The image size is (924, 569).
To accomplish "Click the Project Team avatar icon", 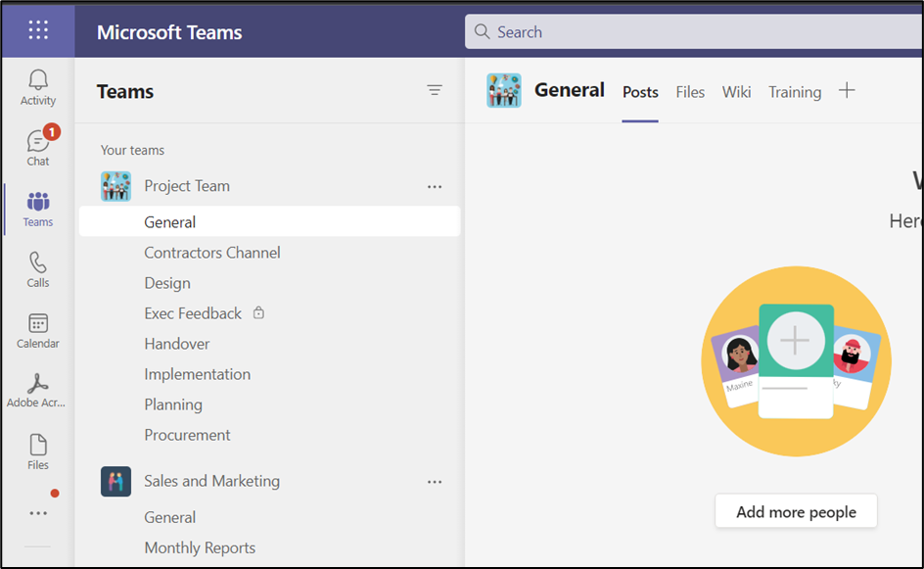I will pyautogui.click(x=115, y=186).
